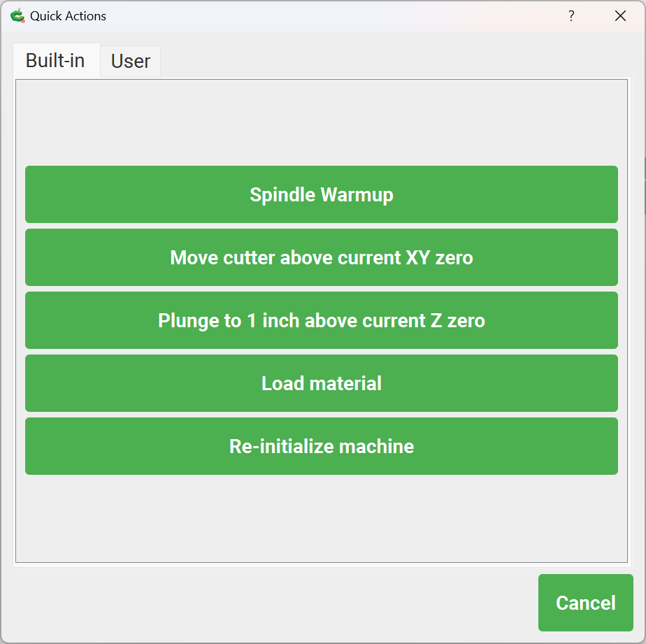Image resolution: width=646 pixels, height=644 pixels.
Task: Click the question mark help button
Action: 571,16
